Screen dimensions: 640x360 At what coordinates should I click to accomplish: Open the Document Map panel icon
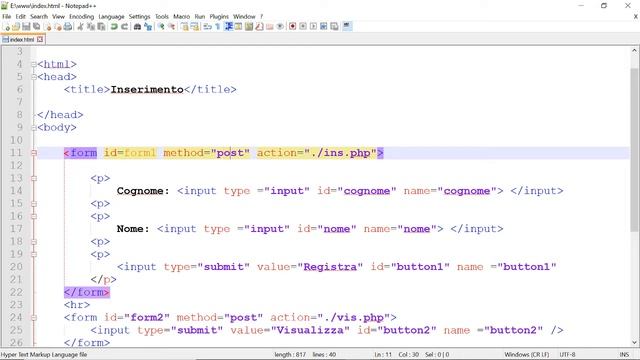(x=248, y=27)
